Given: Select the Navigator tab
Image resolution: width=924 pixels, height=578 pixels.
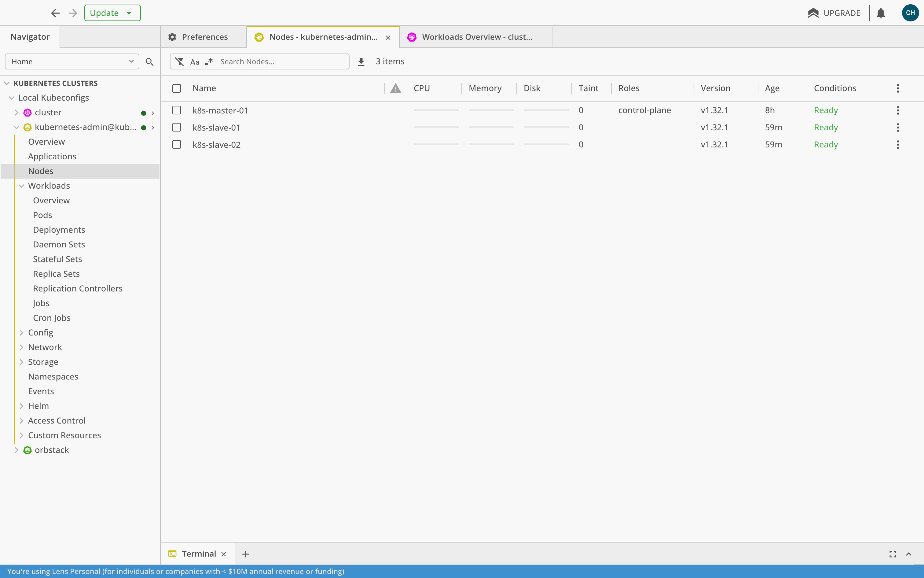Looking at the screenshot, I should pyautogui.click(x=30, y=37).
